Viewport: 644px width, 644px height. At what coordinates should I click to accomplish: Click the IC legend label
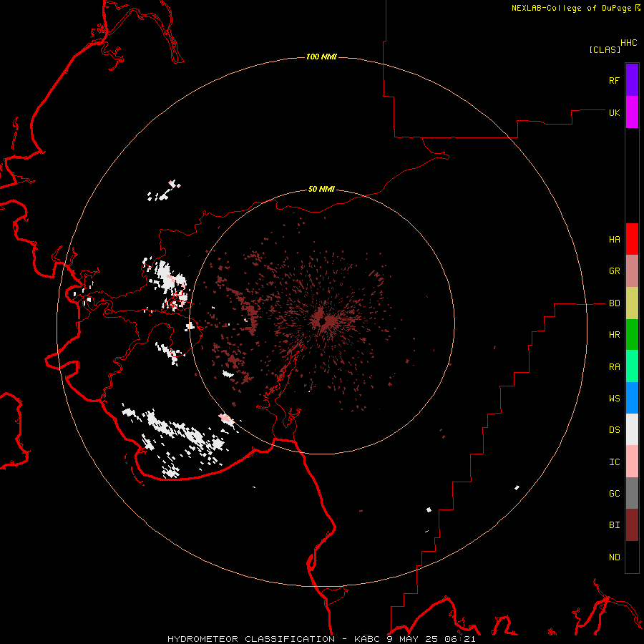point(614,462)
